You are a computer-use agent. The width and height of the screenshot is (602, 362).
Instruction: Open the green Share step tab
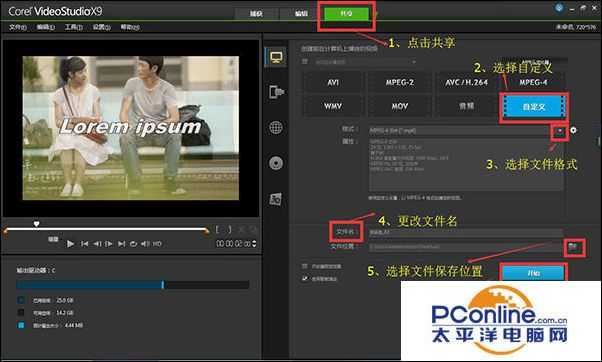[346, 13]
